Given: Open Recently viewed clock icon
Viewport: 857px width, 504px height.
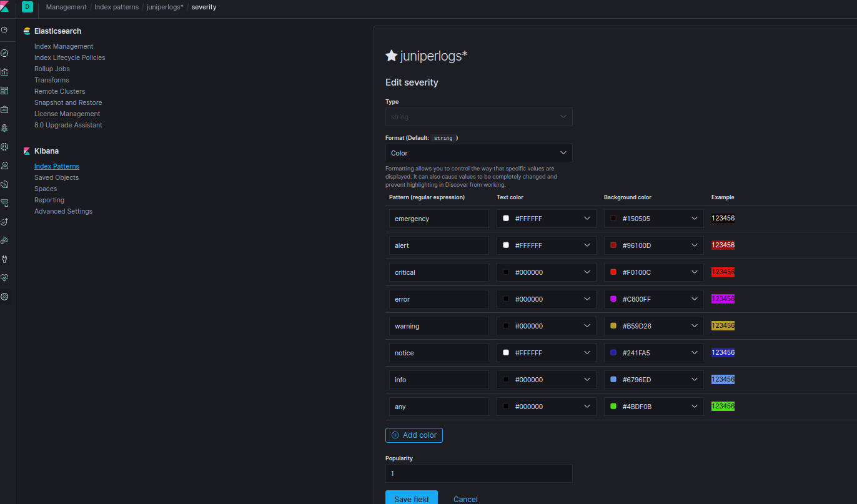Looking at the screenshot, I should [4, 29].
